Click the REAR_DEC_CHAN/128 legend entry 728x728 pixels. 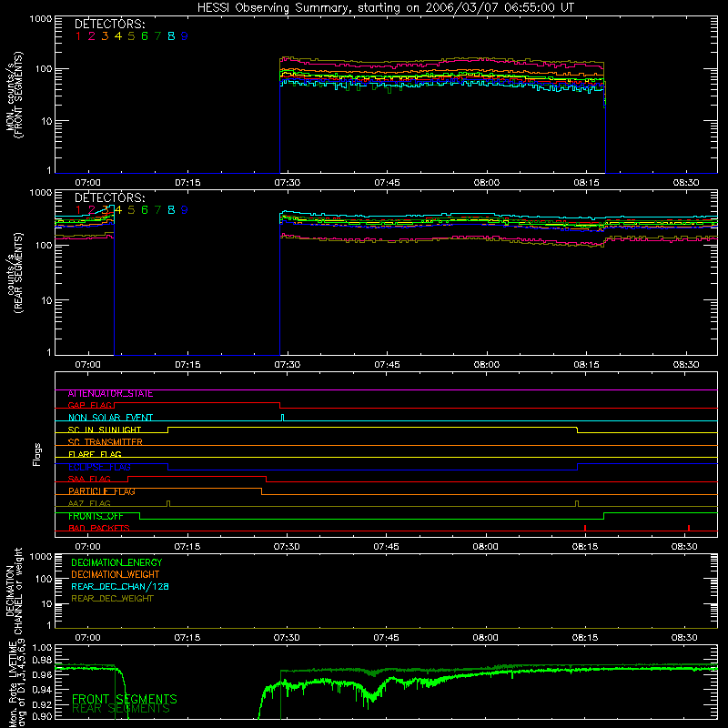pyautogui.click(x=120, y=586)
